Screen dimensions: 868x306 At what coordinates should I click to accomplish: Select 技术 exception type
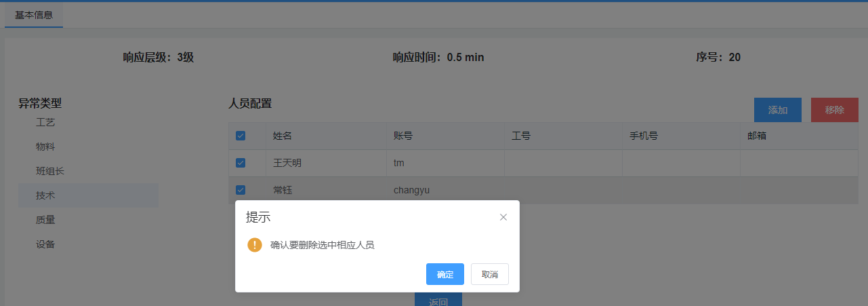pyautogui.click(x=45, y=195)
